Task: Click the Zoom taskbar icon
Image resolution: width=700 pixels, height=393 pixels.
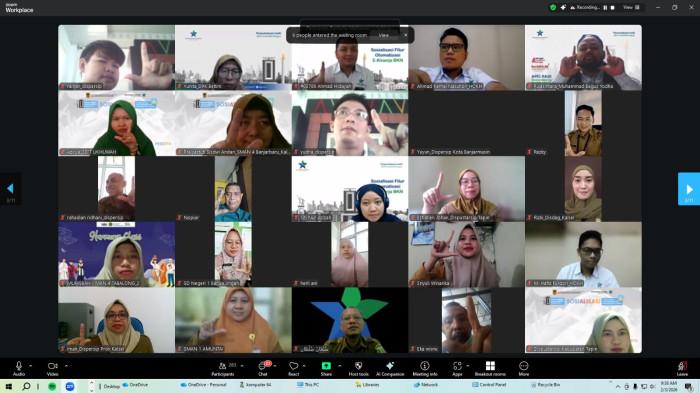Action: coord(70,386)
